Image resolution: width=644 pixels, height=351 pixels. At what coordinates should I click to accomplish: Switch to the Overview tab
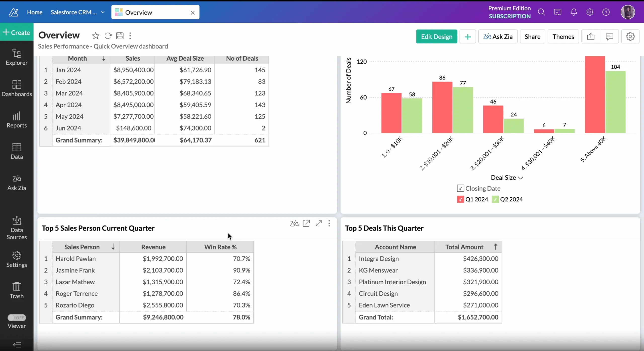pos(139,12)
